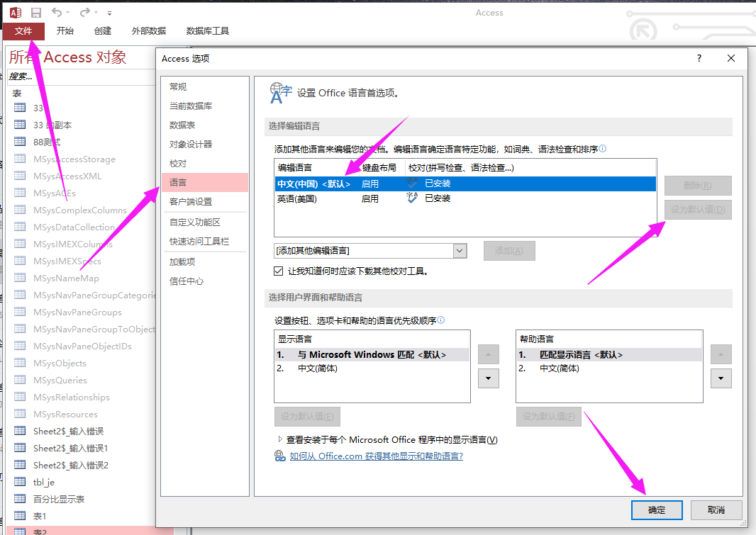
Task: Click proofing installed icon for 英语(美国)
Action: click(412, 198)
